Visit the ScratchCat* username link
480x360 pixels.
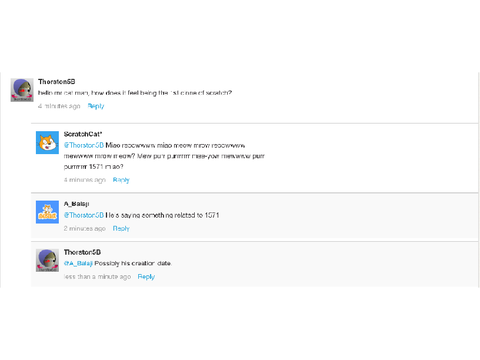pos(83,134)
